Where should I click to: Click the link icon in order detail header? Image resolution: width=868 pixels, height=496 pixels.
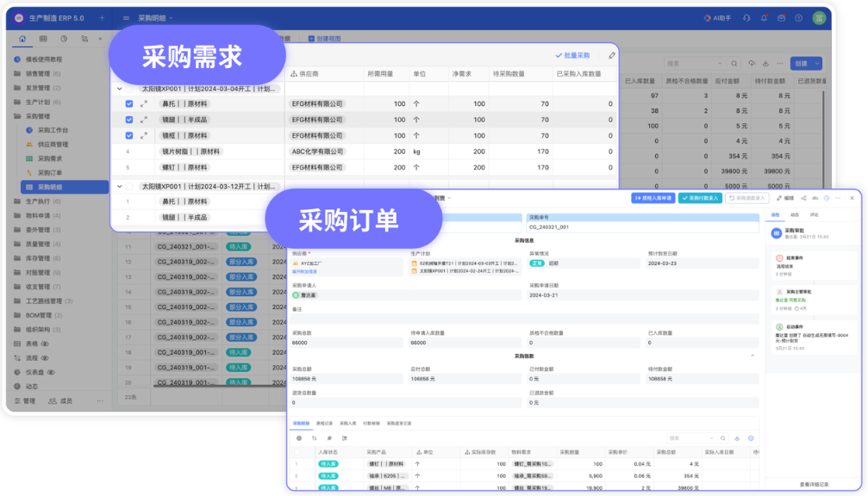[815, 198]
